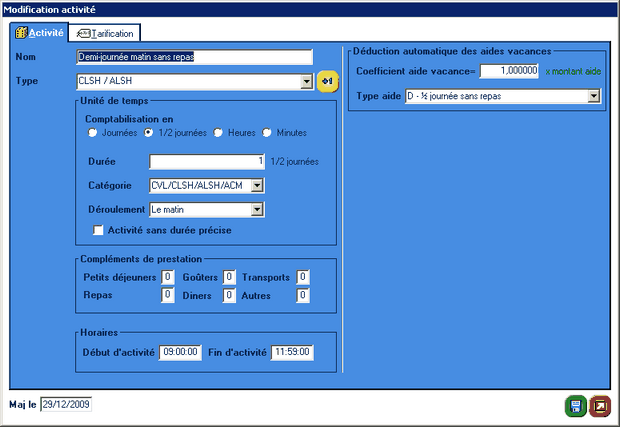
Task: Click the green save icon
Action: (x=575, y=405)
